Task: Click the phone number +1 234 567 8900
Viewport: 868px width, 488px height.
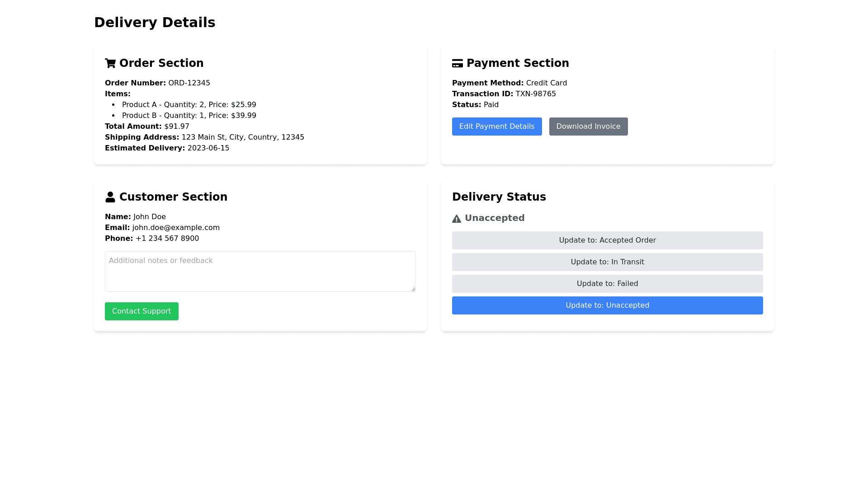Action: (167, 239)
